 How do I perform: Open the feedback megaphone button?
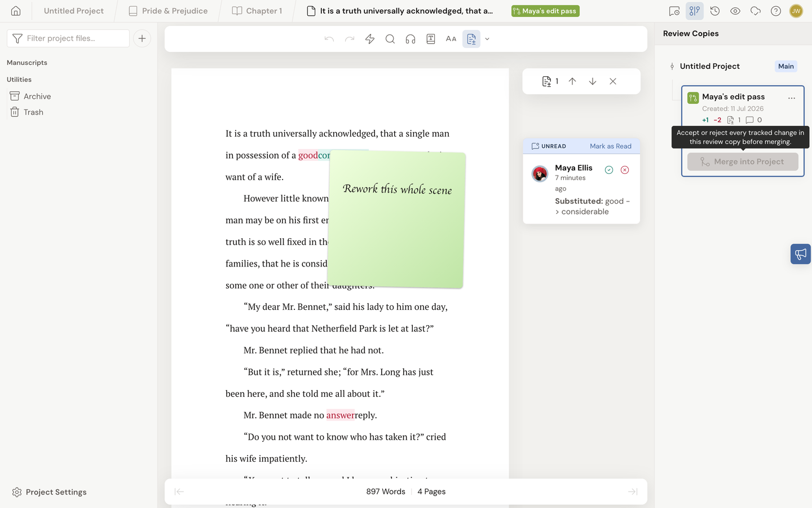tap(801, 254)
